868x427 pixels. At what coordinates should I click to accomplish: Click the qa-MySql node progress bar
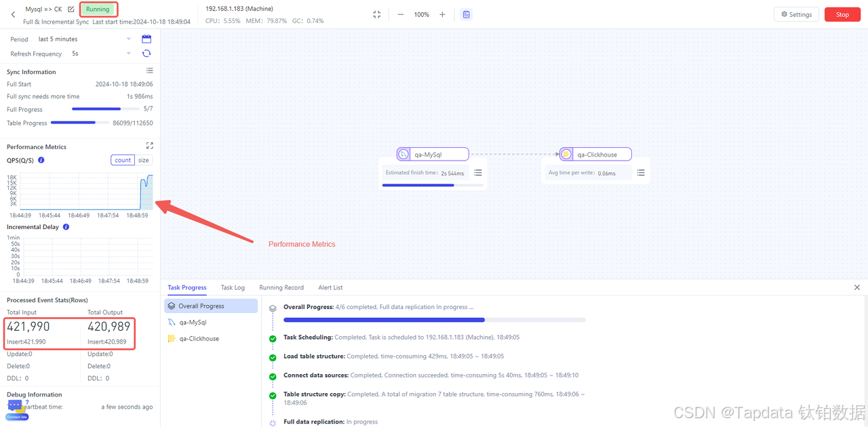pyautogui.click(x=433, y=185)
